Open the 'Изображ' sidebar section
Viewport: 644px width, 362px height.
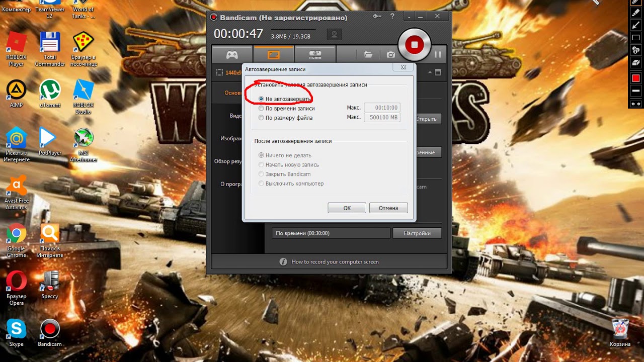(231, 138)
